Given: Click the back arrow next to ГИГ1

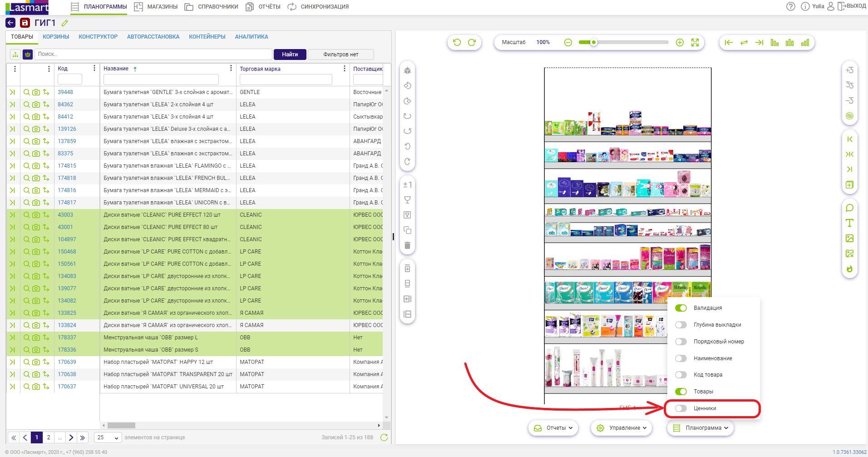Looking at the screenshot, I should (x=10, y=23).
